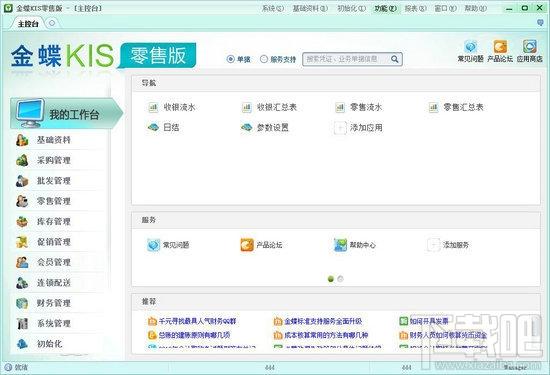The width and height of the screenshot is (550, 375).
Task: Open the 参数设置 icon
Action: pyautogui.click(x=247, y=127)
